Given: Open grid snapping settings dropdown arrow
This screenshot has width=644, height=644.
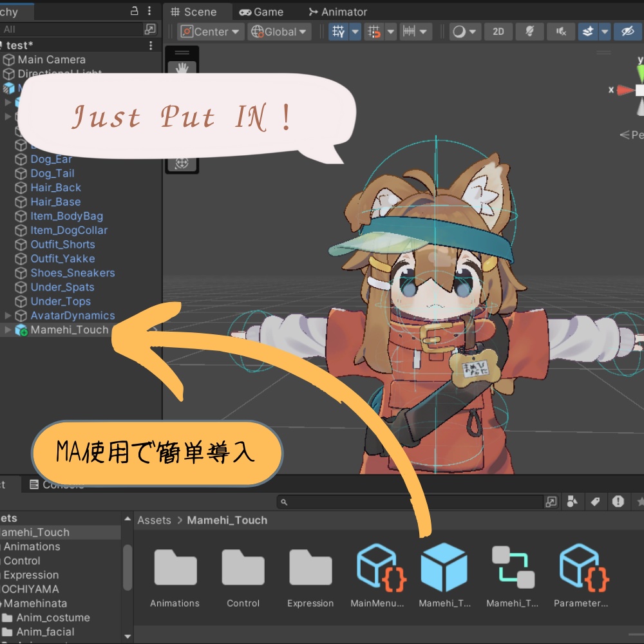Looking at the screenshot, I should pos(391,32).
